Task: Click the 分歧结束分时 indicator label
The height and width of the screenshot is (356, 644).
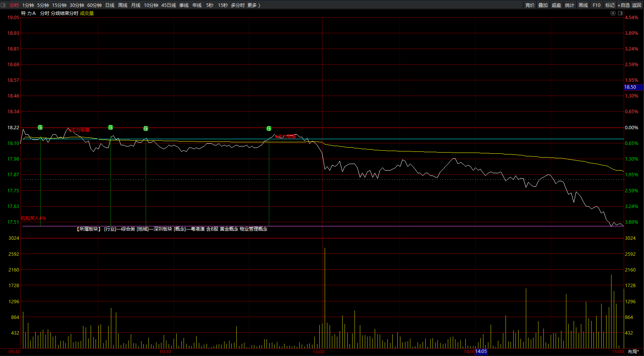Action: (x=64, y=13)
